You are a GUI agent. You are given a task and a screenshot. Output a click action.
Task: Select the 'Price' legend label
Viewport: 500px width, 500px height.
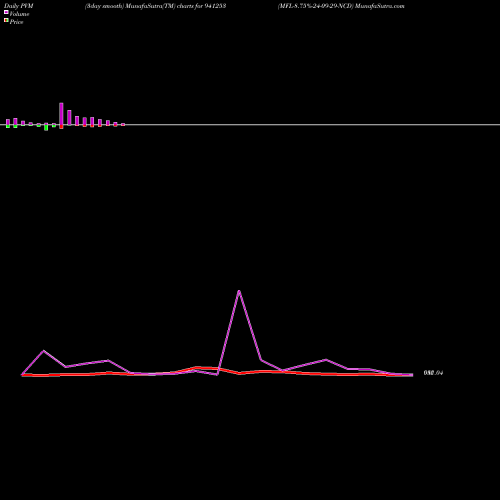(x=17, y=22)
